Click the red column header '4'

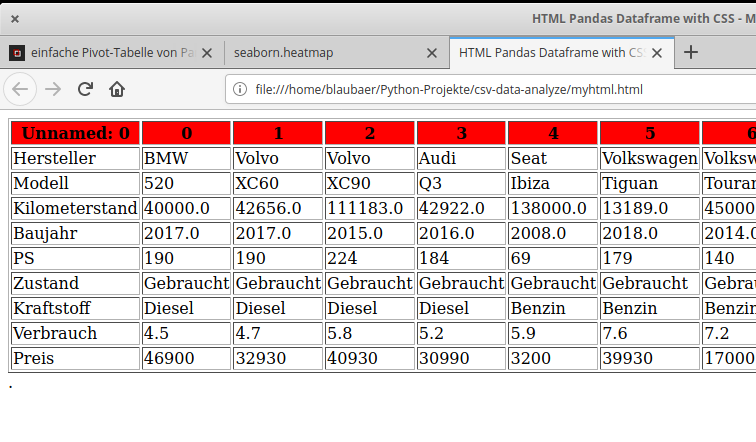(553, 133)
